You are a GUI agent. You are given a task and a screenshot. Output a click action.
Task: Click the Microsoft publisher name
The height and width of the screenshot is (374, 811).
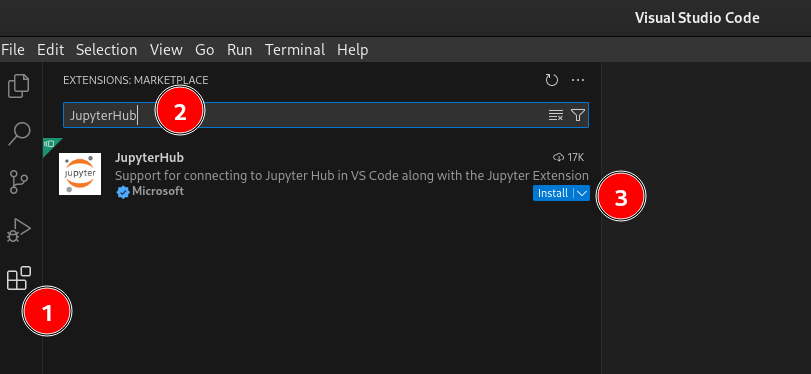(158, 191)
